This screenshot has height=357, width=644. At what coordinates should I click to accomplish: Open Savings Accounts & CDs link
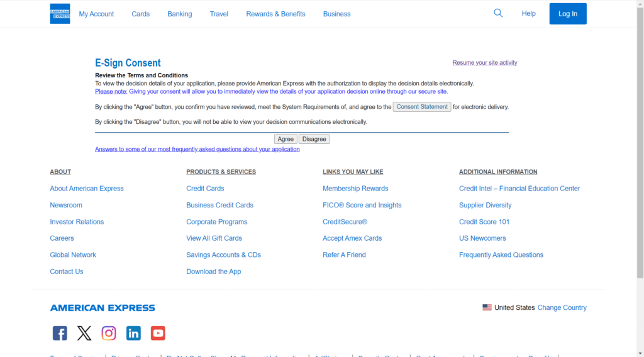coord(223,255)
